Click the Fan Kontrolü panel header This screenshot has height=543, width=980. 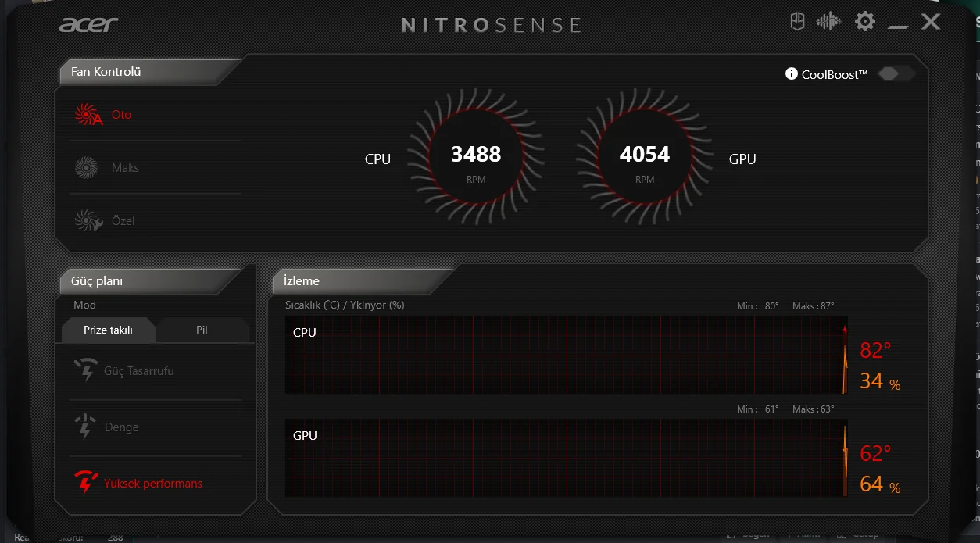tap(148, 72)
